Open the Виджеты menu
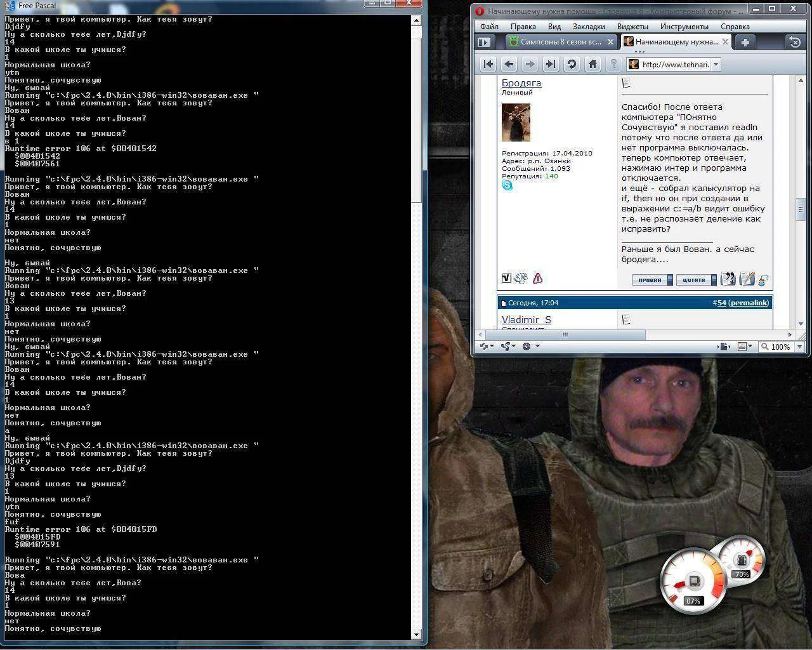Viewport: 812px width, 650px height. [632, 27]
